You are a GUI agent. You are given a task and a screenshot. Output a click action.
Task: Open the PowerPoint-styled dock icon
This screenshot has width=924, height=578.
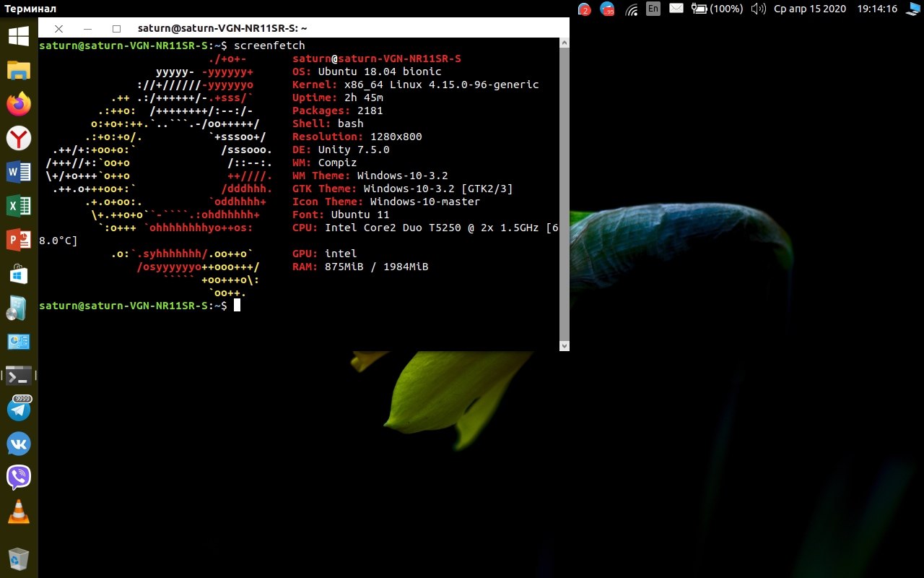pos(19,240)
